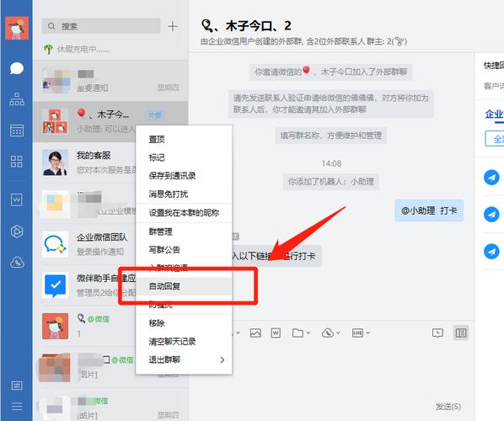Focus the search input field
The image size is (504, 421).
101,26
